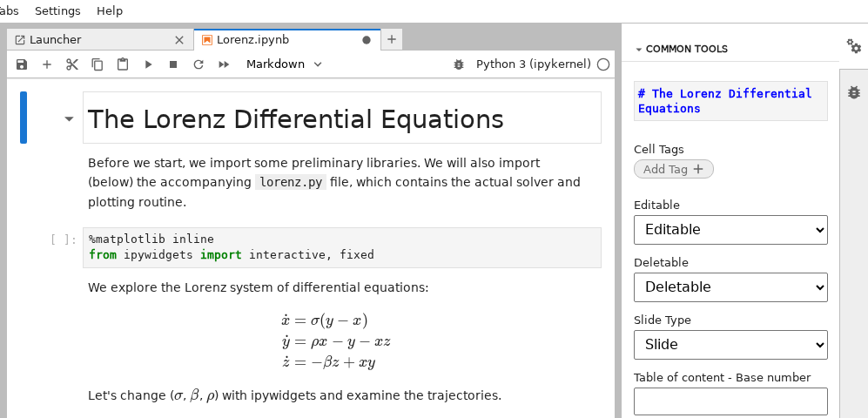Screen dimensions: 868x418
Task: Click the 'We explore the Lorenz system' paragraph
Action: (258, 288)
